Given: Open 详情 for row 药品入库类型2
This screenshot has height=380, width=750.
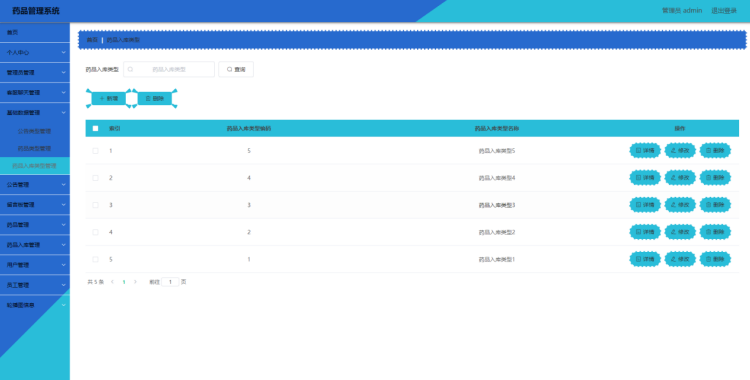Looking at the screenshot, I should [x=645, y=232].
